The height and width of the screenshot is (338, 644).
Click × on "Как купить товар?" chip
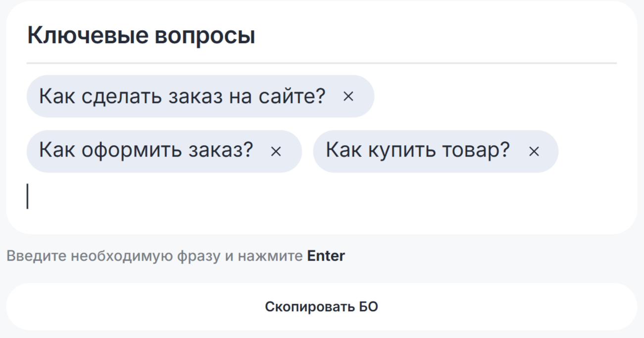coord(534,151)
